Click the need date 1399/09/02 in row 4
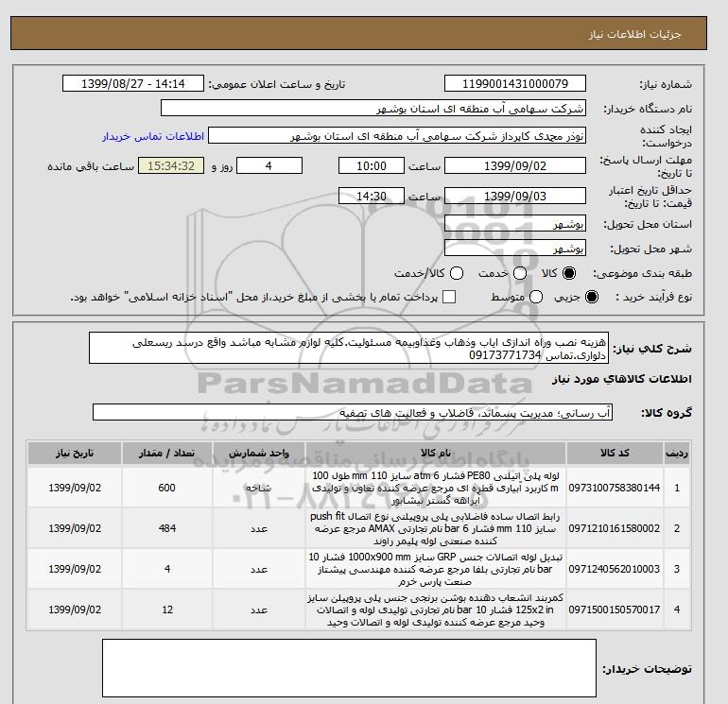The height and width of the screenshot is (704, 728). [x=75, y=610]
